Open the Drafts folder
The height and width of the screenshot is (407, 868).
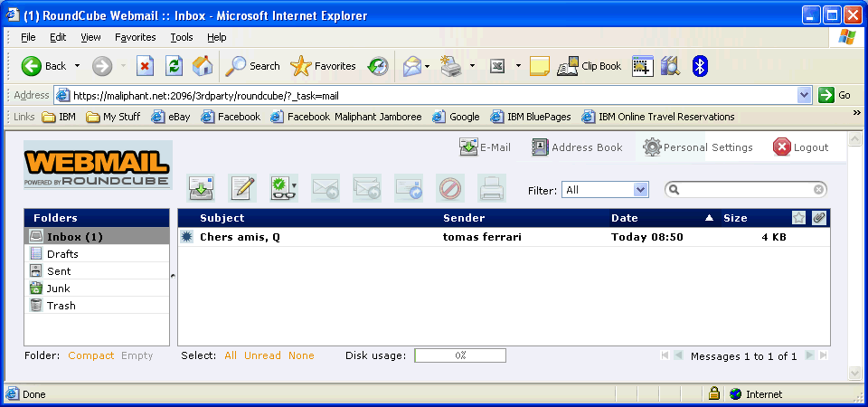click(x=62, y=254)
